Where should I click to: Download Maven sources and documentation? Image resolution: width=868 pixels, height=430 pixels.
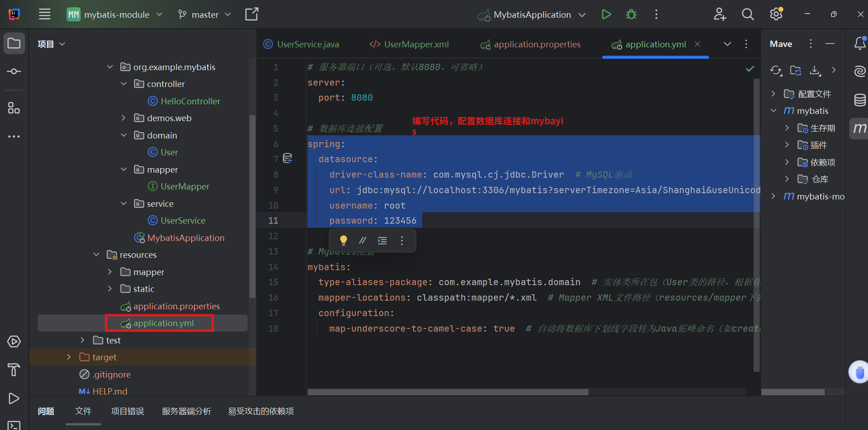(x=815, y=71)
